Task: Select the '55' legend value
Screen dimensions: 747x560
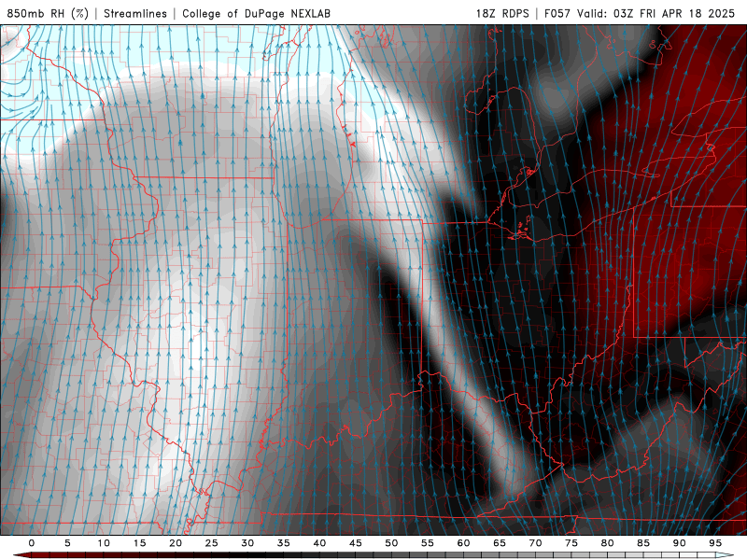Action: pyautogui.click(x=428, y=543)
